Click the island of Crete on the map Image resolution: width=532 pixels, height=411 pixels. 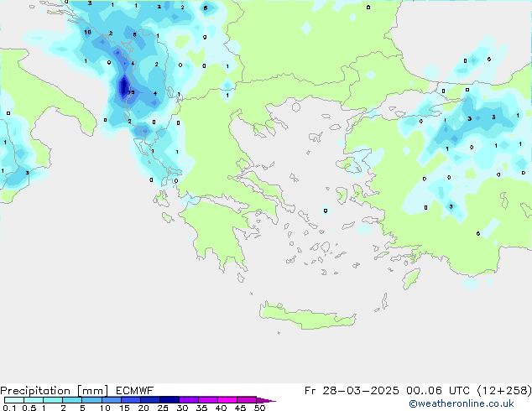[x=307, y=315]
